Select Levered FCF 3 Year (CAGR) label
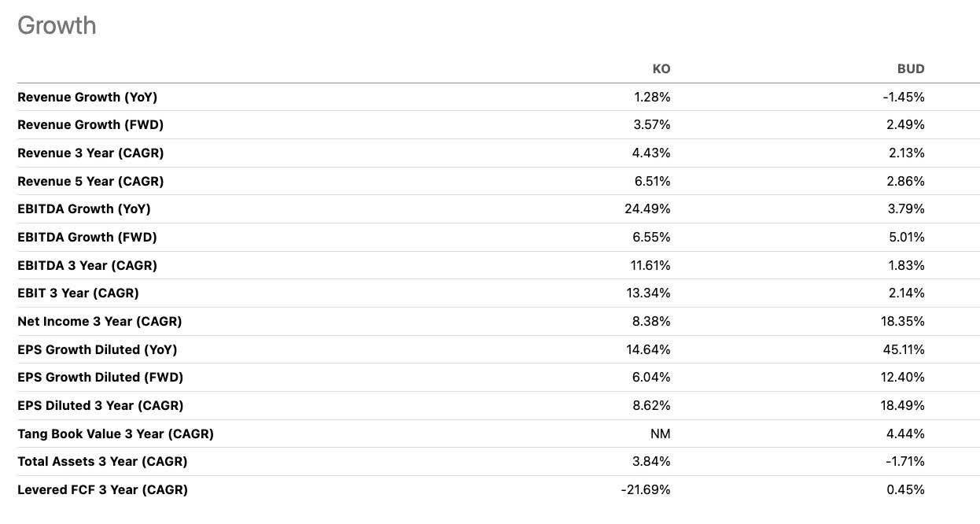 [x=102, y=489]
